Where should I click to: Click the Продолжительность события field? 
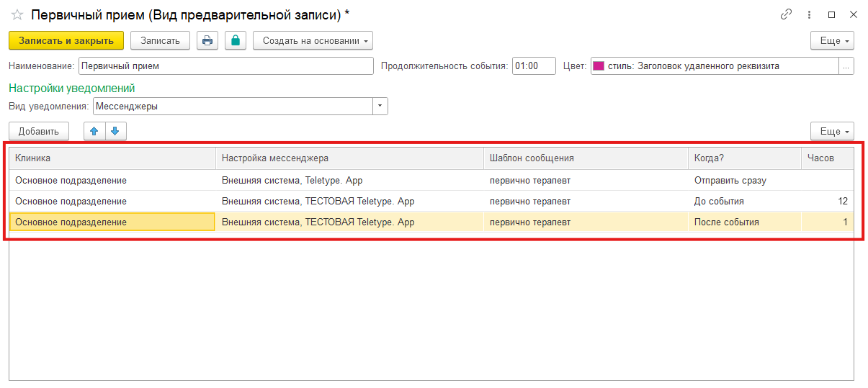pyautogui.click(x=534, y=66)
